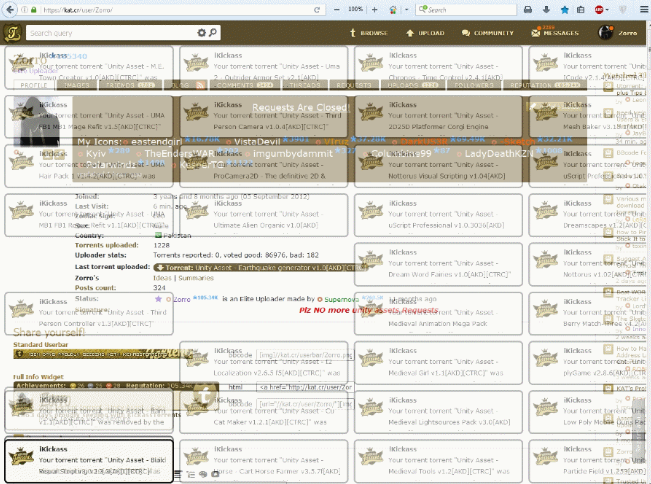This screenshot has height=484, width=651.
Task: Click the Zorro user avatar in header
Action: click(605, 32)
